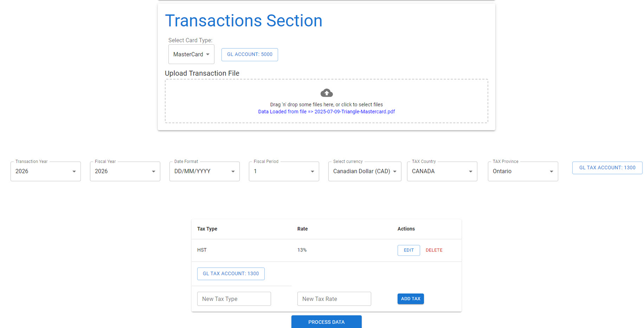Screen dimensions: 644x328
Task: Click the PROCESS DATA button
Action: click(326, 322)
